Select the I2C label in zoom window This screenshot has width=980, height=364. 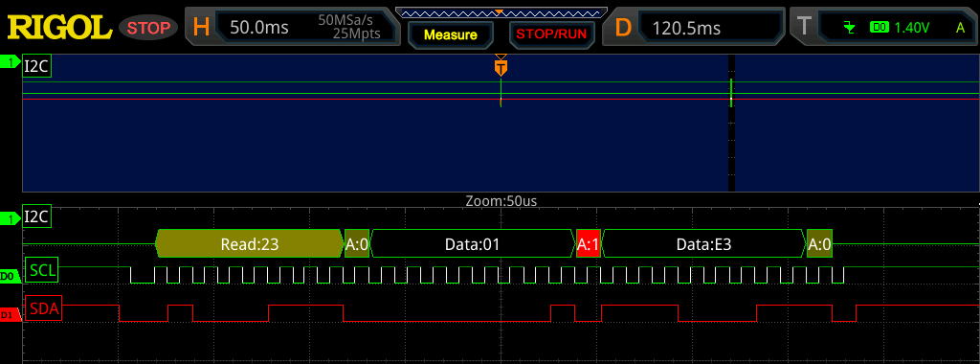tap(36, 217)
